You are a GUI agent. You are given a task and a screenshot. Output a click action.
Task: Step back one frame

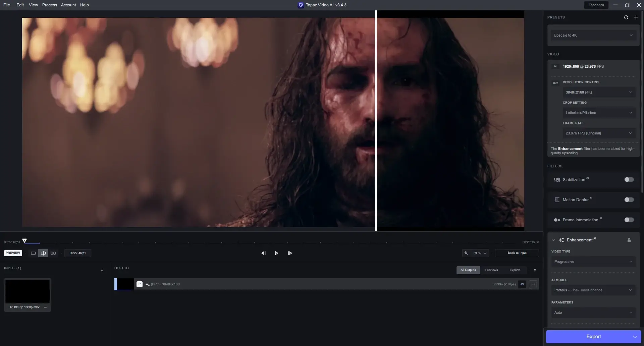[x=263, y=253]
